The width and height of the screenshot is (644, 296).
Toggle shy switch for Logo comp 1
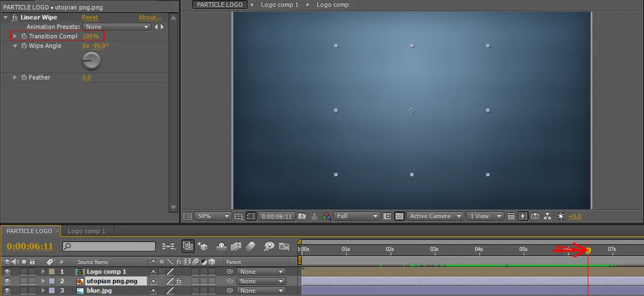(x=153, y=272)
